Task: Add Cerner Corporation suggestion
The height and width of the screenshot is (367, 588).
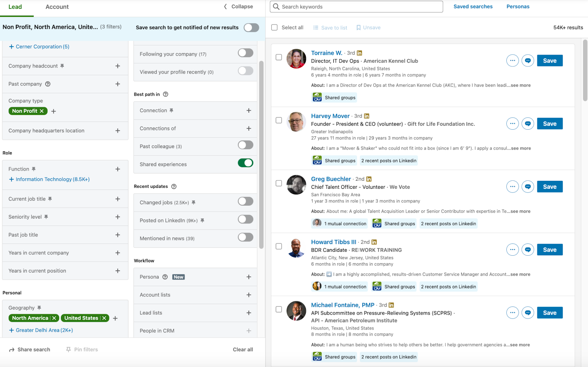Action: tap(39, 47)
